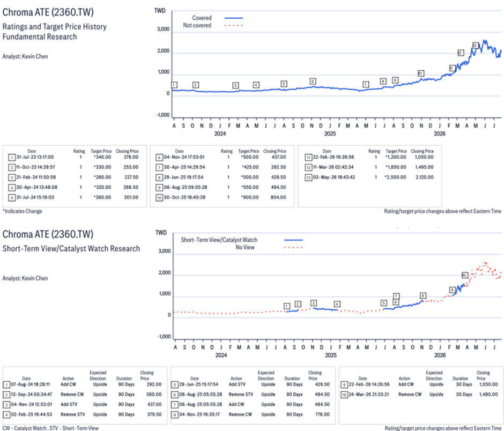
Task: Click the date 13-Sep-24 00:34:47
Action: coord(32,395)
